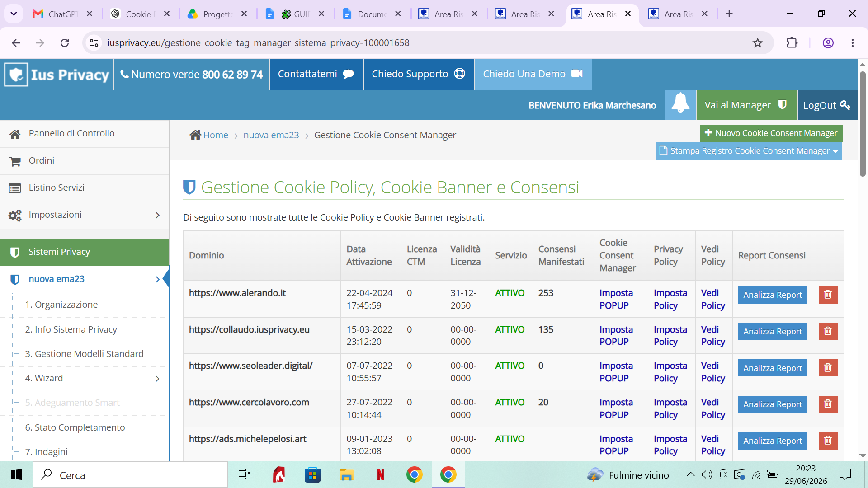Open File Explorer from taskbar
The image size is (868, 488).
346,474
